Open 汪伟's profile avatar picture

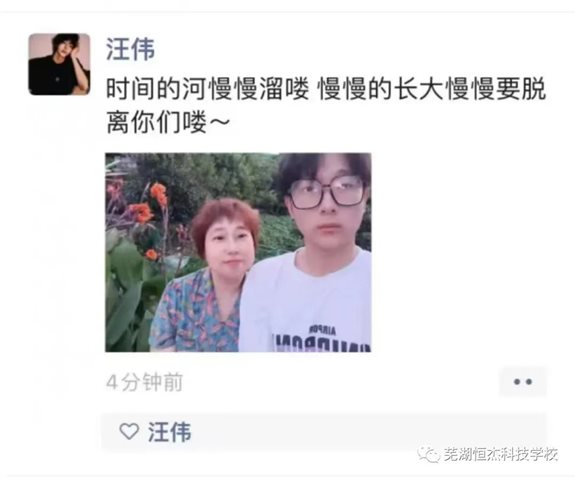click(59, 64)
